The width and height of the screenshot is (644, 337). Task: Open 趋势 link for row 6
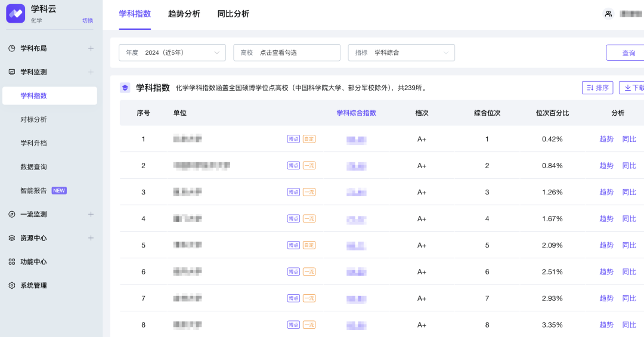tap(606, 271)
